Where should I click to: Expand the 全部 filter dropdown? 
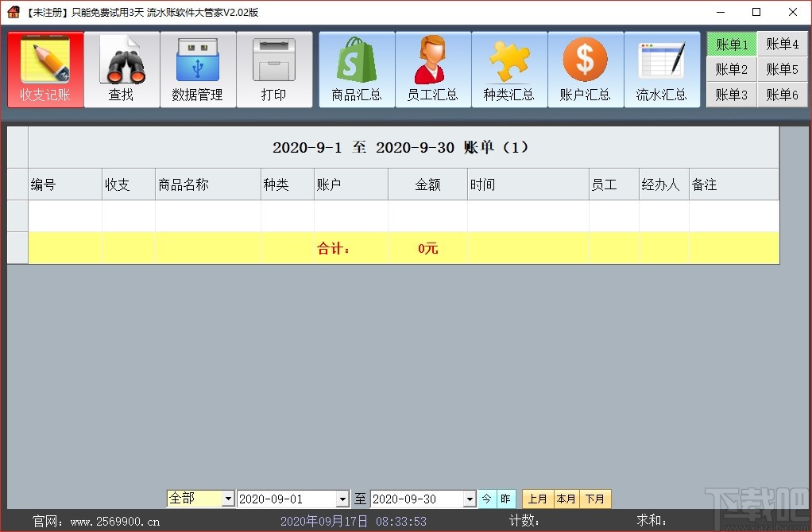pos(230,499)
